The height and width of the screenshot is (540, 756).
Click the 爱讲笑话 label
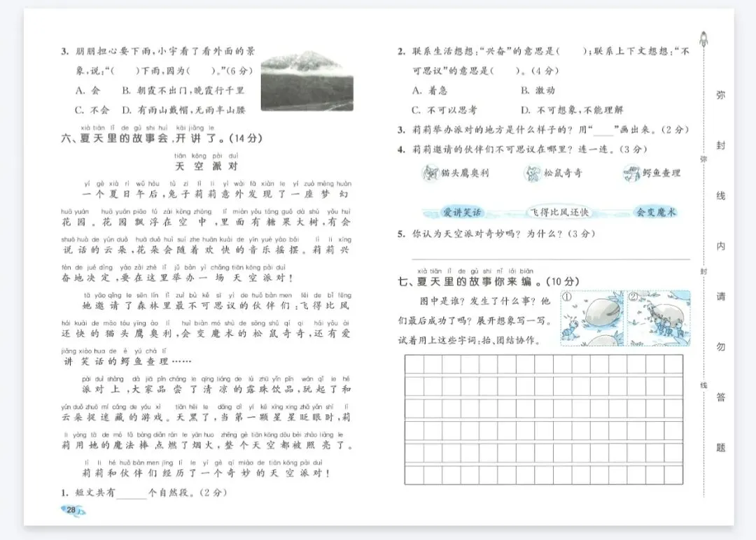click(x=462, y=213)
